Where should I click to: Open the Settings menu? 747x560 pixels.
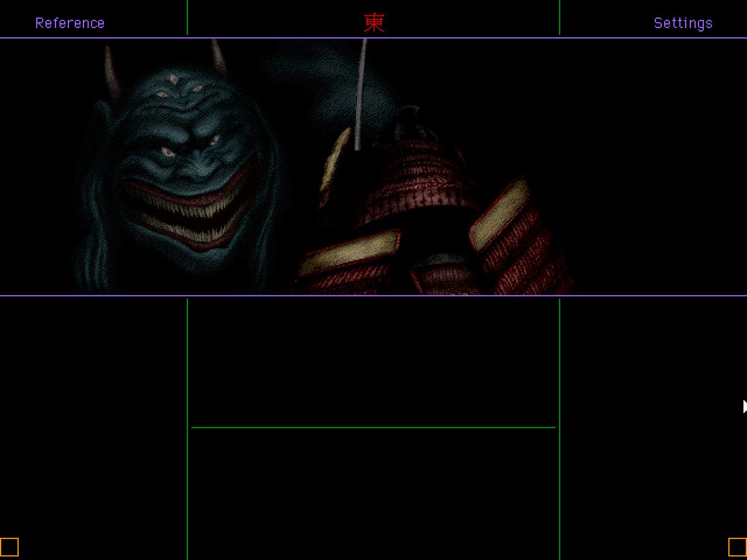pos(683,23)
